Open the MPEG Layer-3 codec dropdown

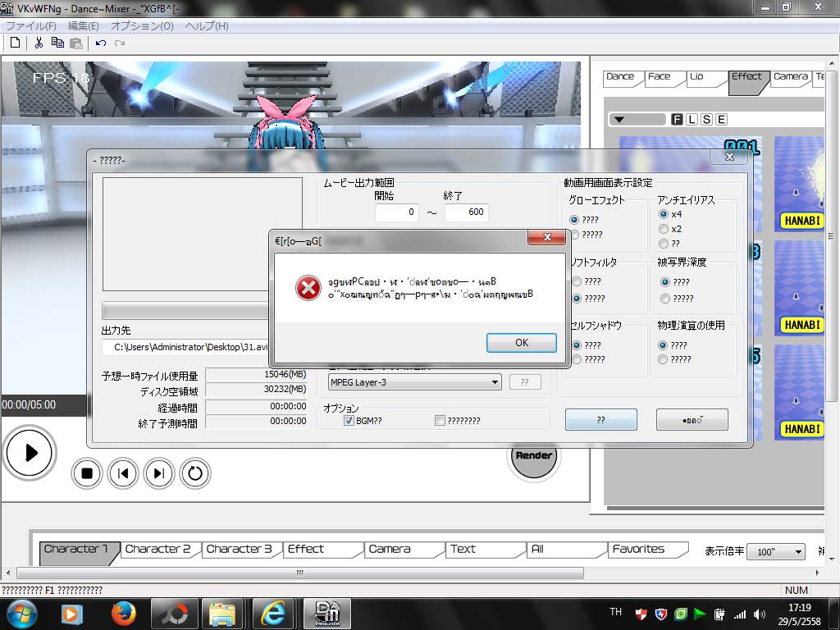(414, 382)
